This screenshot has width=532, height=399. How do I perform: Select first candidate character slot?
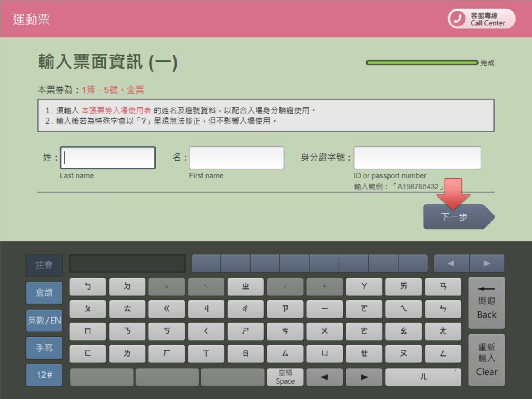[x=206, y=263]
